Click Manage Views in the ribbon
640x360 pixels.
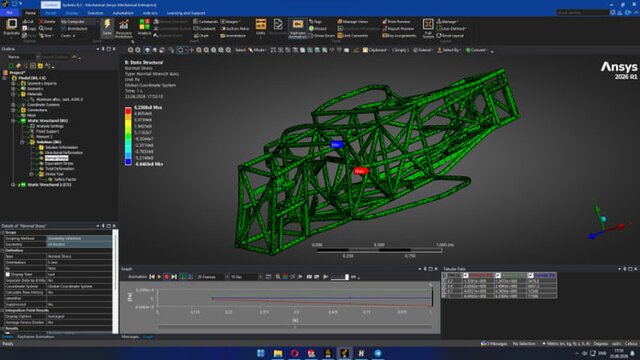353,22
